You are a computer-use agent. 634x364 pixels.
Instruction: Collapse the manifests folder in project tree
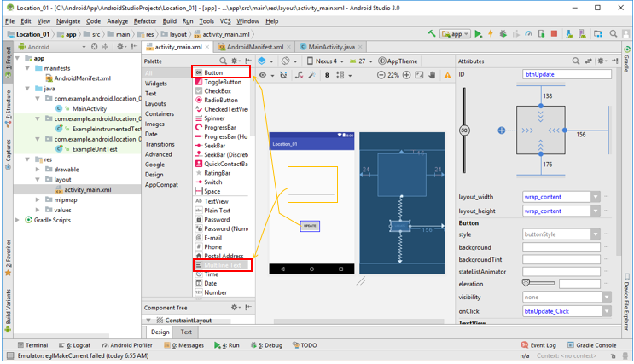(28, 68)
